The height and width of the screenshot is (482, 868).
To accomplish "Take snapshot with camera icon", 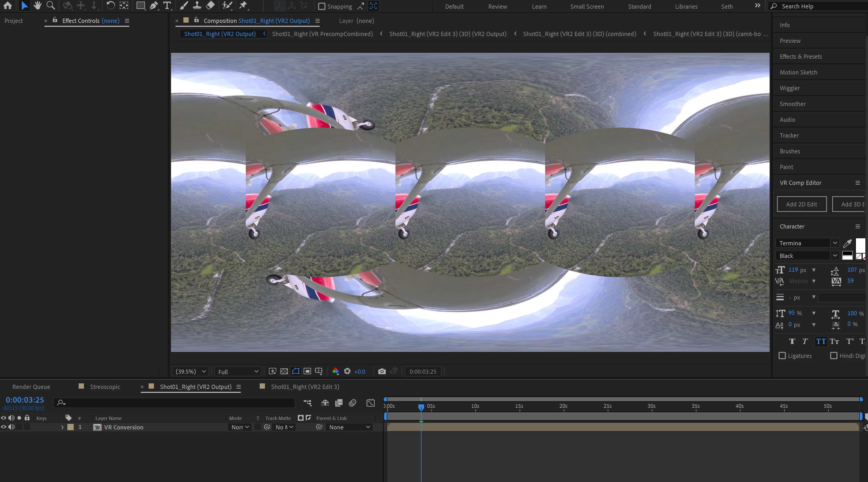I will 382,371.
